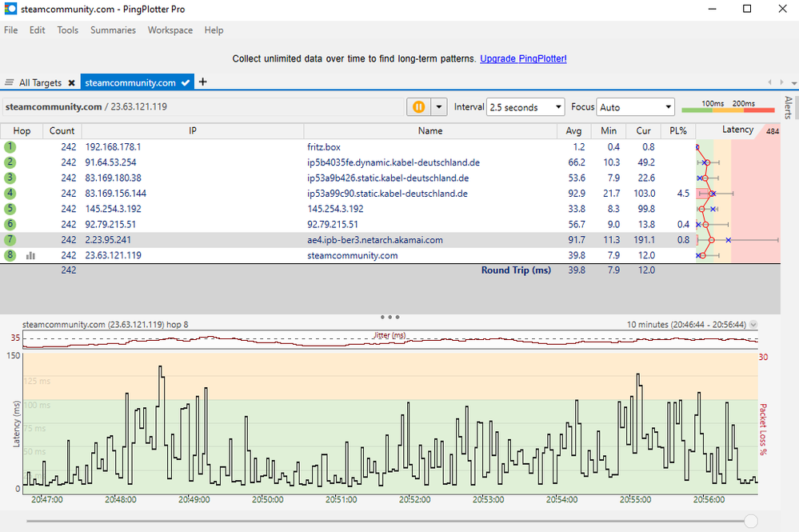The image size is (799, 532).
Task: Toggle the hop 8 timeline graph bar icon
Action: 30,255
